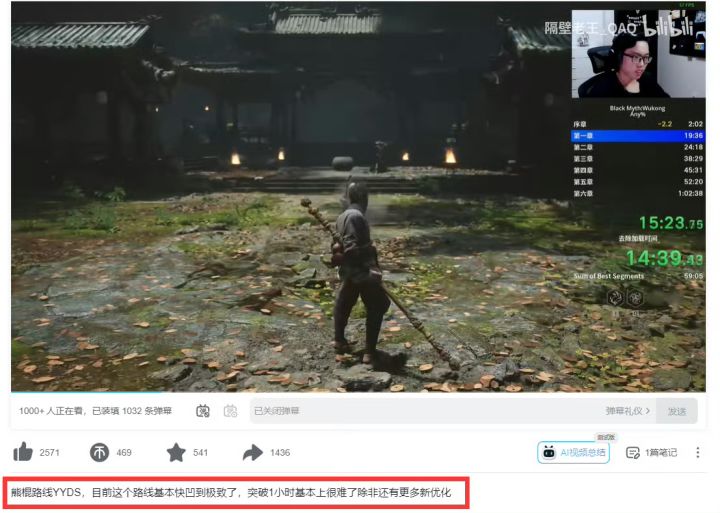Screen dimensions: 720x513
Task: Click the 14:39 load-removed timer
Action: (x=664, y=258)
